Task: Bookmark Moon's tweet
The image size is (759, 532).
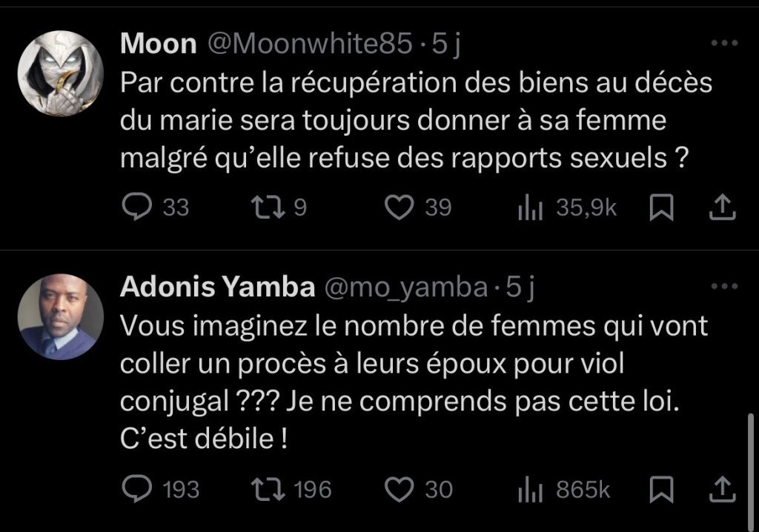Action: 659,208
